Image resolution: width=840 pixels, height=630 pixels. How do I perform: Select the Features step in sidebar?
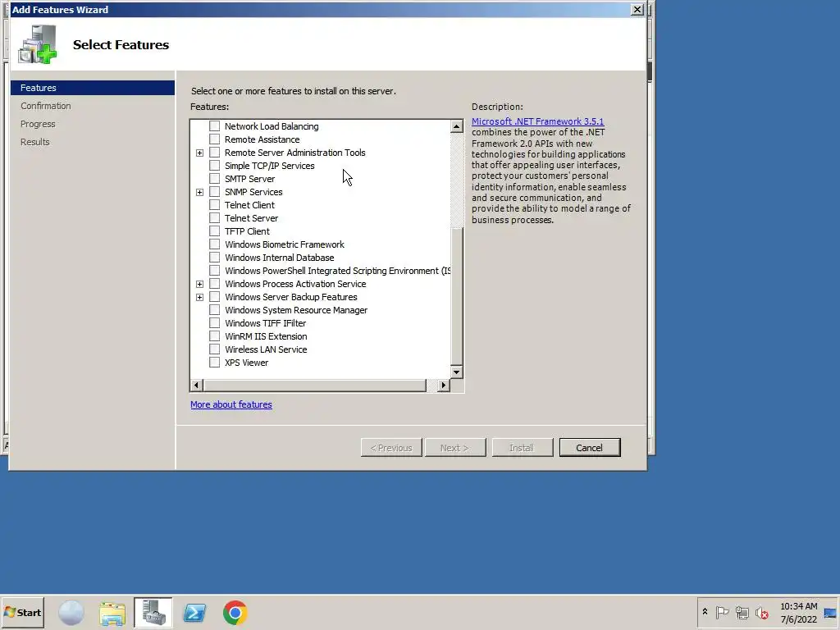(93, 88)
